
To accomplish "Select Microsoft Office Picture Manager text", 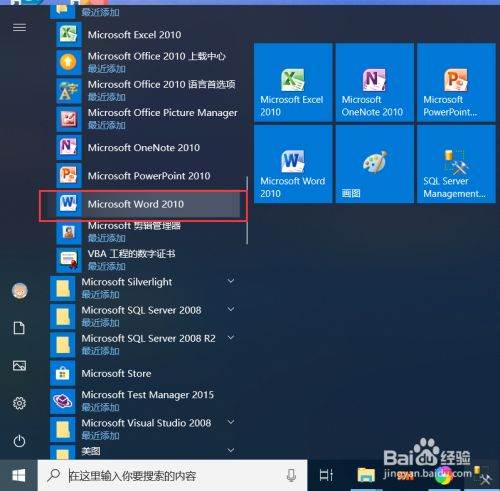I will tap(163, 113).
